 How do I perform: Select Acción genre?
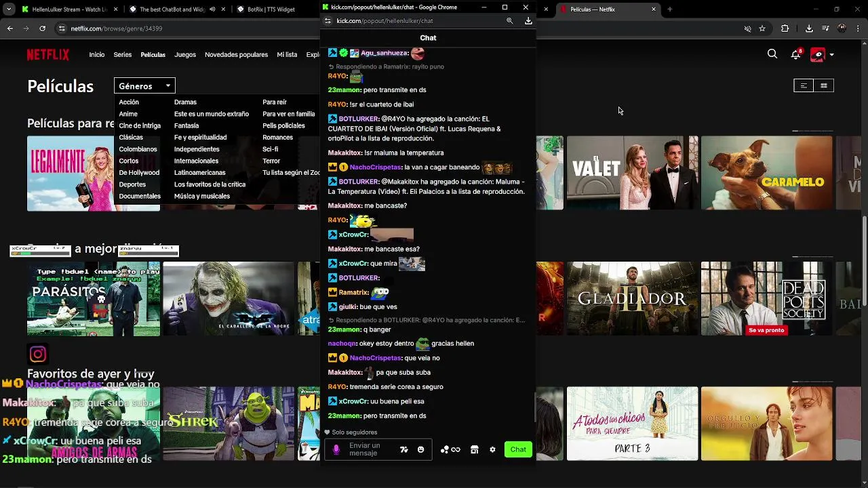pyautogui.click(x=129, y=102)
